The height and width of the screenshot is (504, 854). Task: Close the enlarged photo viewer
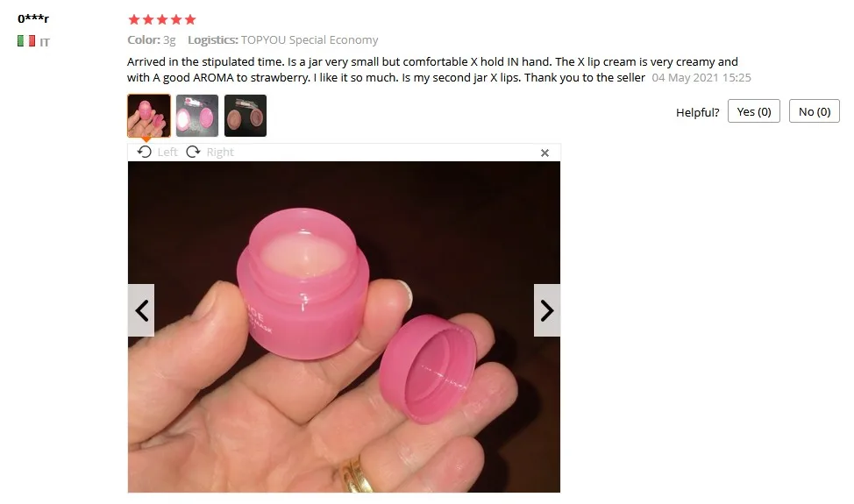click(544, 153)
